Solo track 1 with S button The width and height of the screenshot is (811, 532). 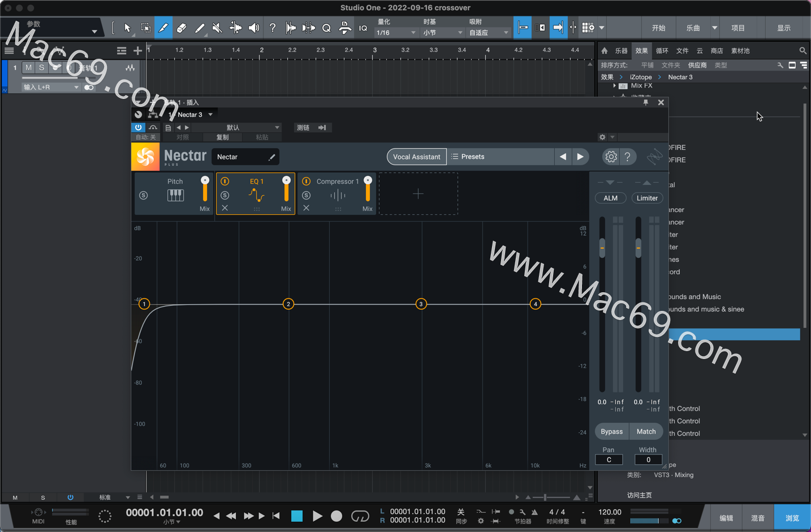coord(41,68)
